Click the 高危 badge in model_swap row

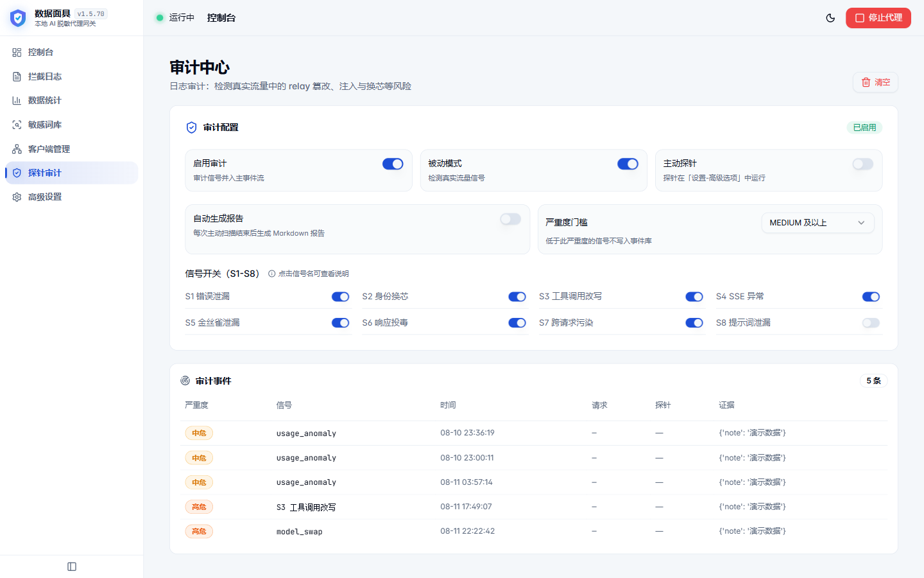pos(199,532)
